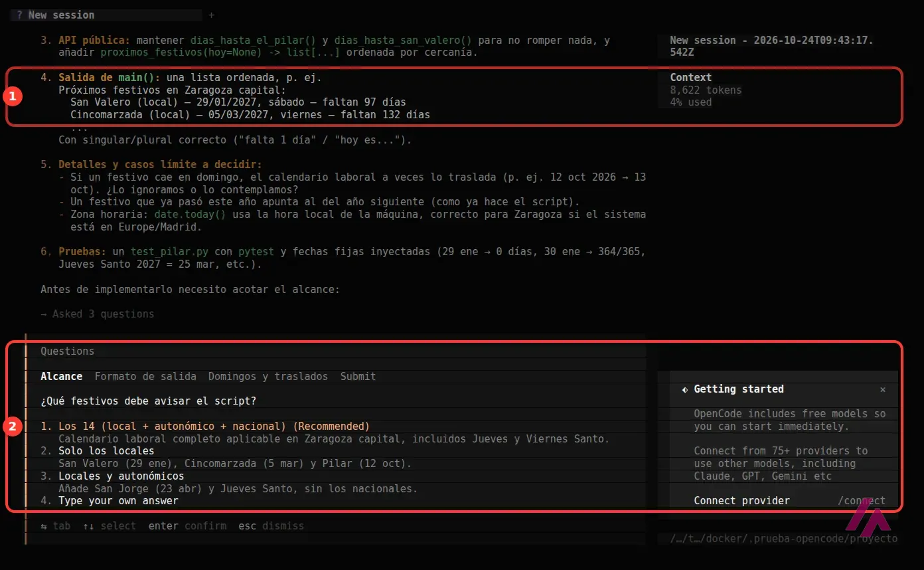This screenshot has width=924, height=570.
Task: Go to the Submit tab
Action: [x=358, y=376]
